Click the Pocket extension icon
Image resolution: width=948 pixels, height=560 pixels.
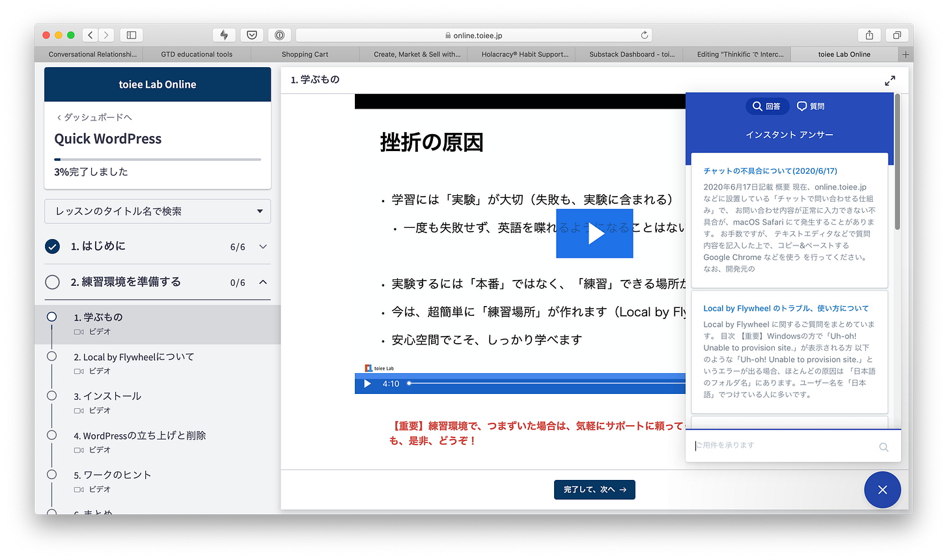coord(252,35)
